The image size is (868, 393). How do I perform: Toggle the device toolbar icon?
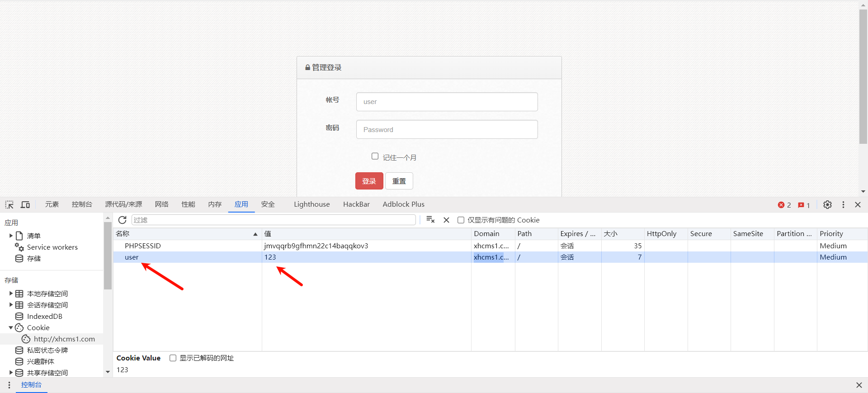[x=25, y=205]
